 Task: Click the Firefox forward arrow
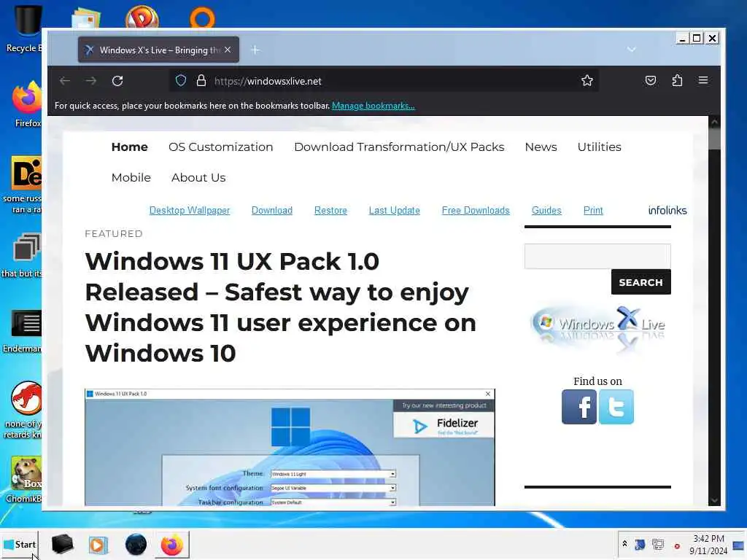click(x=91, y=81)
